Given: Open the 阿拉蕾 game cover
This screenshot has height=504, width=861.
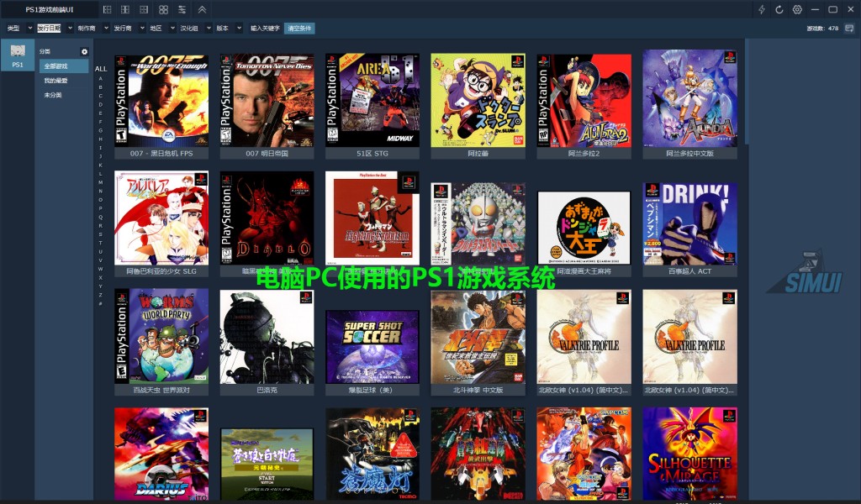Looking at the screenshot, I should (x=478, y=100).
